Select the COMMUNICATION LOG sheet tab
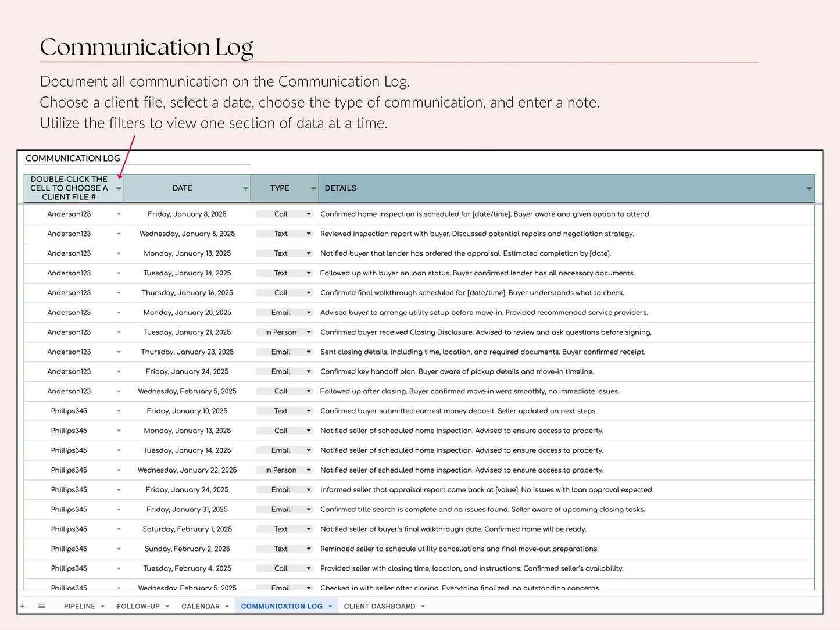The width and height of the screenshot is (840, 630). [282, 606]
